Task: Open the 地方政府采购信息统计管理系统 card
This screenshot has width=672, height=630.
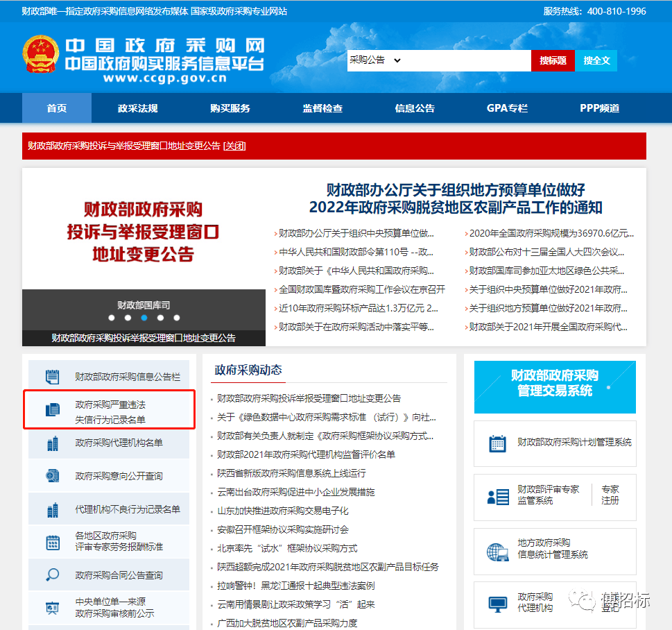Action: 555,552
